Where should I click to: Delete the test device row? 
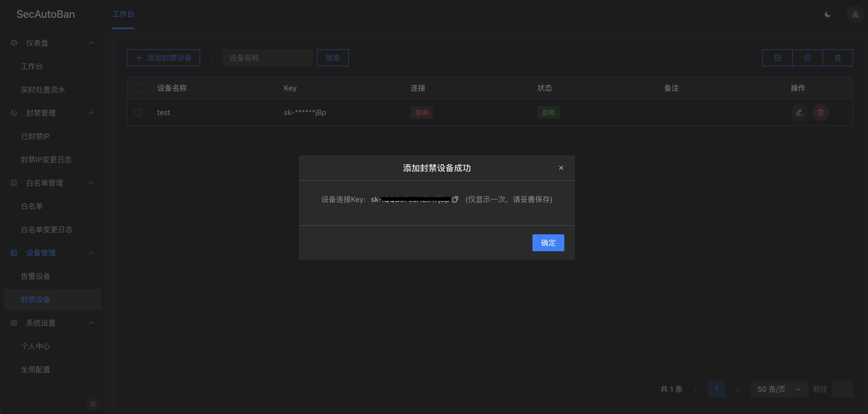click(820, 112)
